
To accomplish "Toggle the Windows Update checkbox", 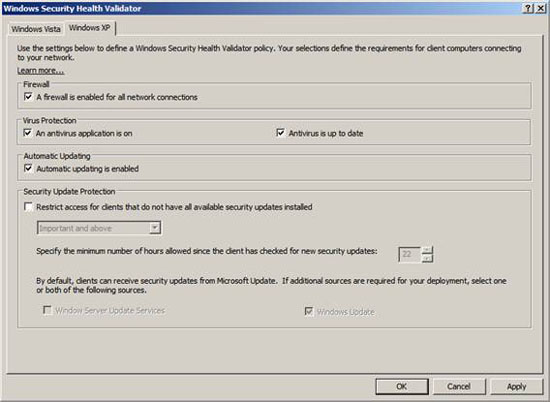I will 309,311.
